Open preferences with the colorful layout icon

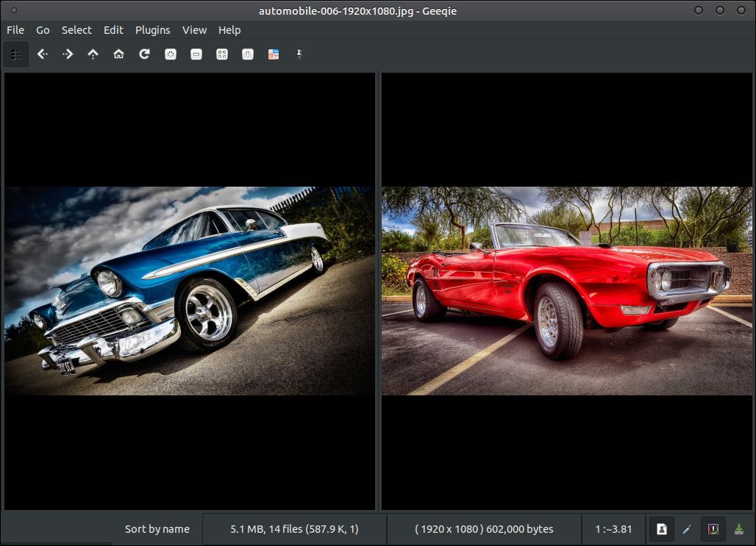click(274, 54)
